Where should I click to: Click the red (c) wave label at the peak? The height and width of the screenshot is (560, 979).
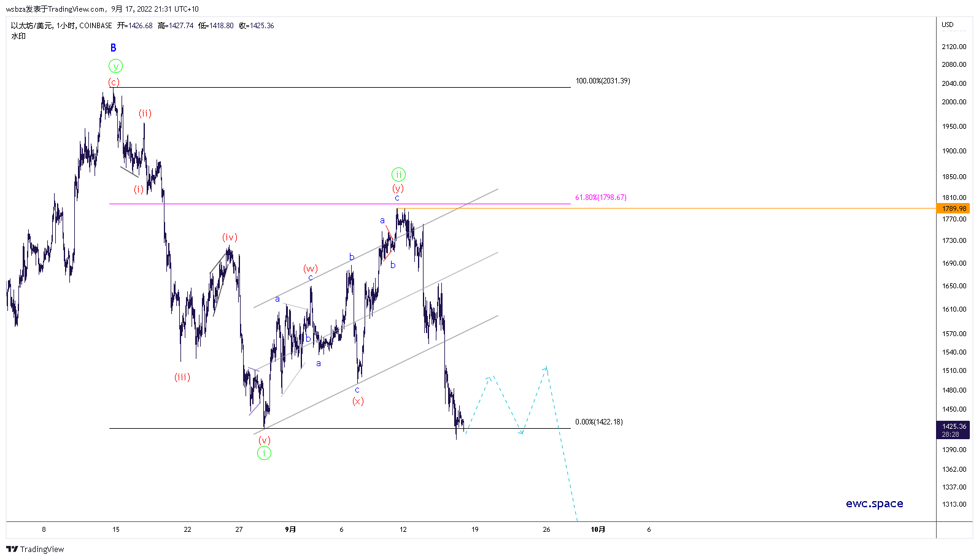click(x=114, y=82)
